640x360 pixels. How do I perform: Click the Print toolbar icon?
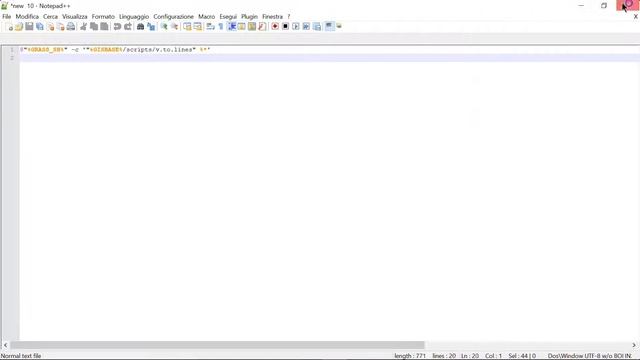[x=71, y=27]
